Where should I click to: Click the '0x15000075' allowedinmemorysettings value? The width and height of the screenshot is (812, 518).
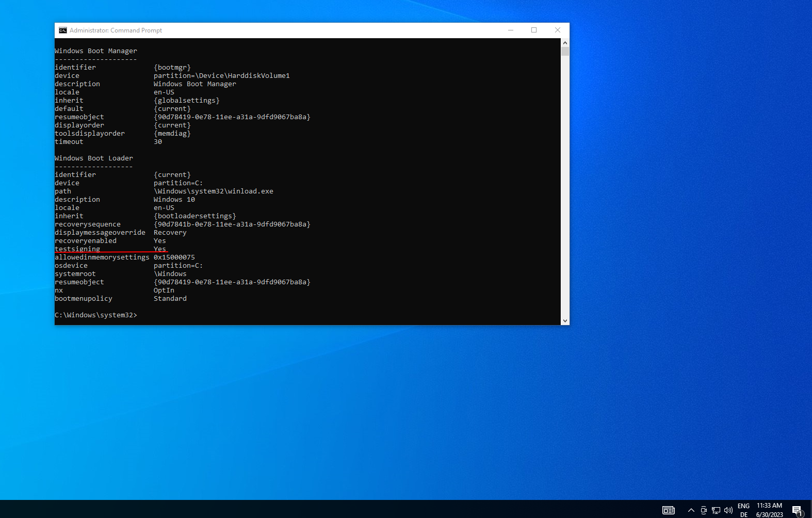(174, 257)
